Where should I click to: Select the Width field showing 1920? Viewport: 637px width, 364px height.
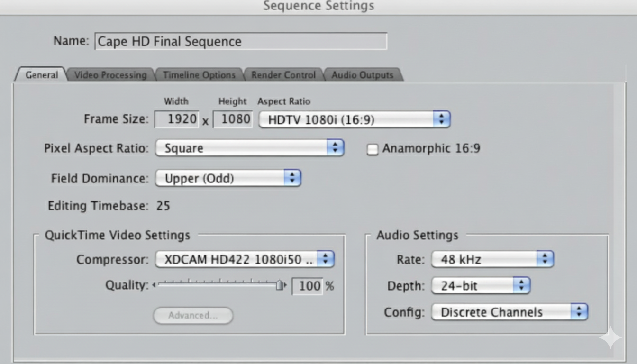[x=176, y=119]
